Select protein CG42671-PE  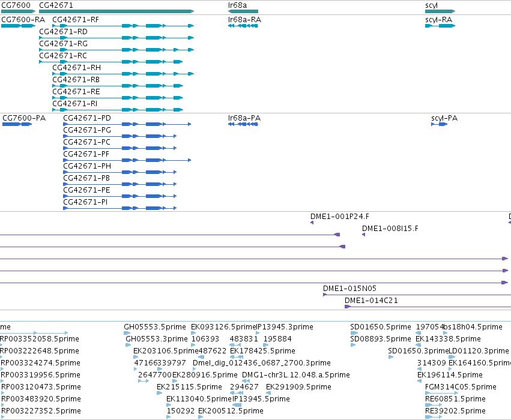pyautogui.click(x=86, y=190)
